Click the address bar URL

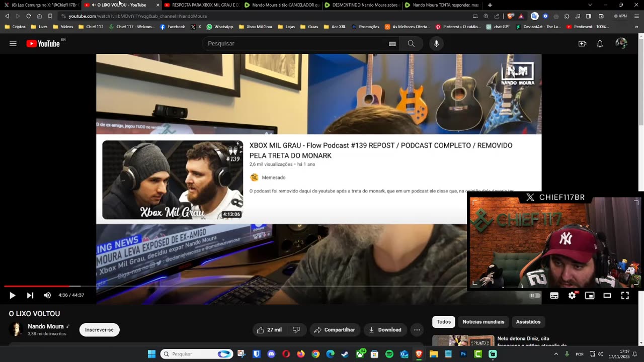[138, 16]
